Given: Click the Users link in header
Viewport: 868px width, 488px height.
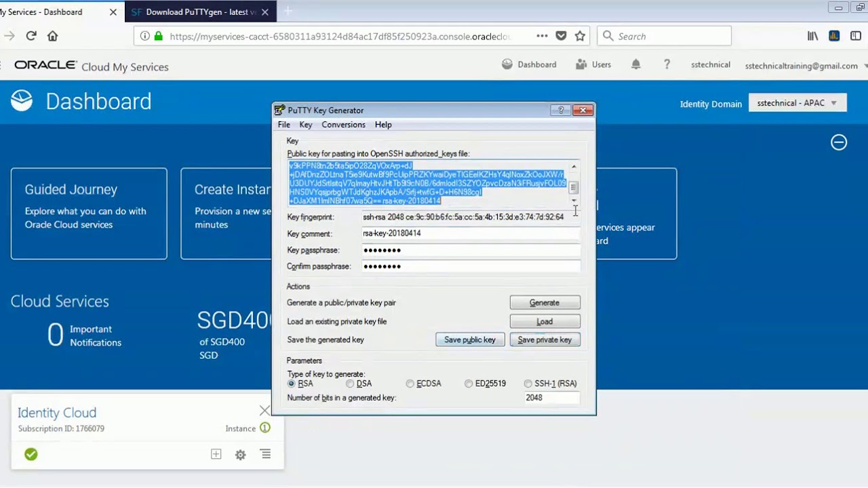Looking at the screenshot, I should [x=601, y=64].
